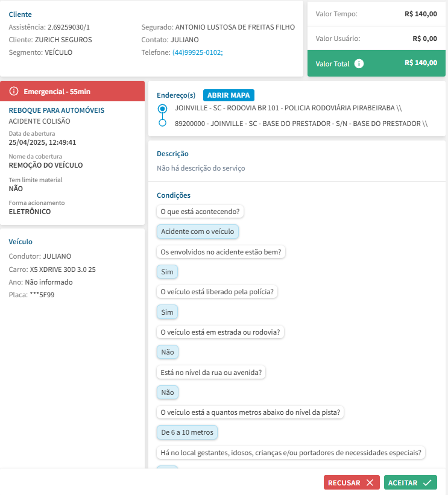Click the 'O que está acontecendo?' question

point(200,212)
